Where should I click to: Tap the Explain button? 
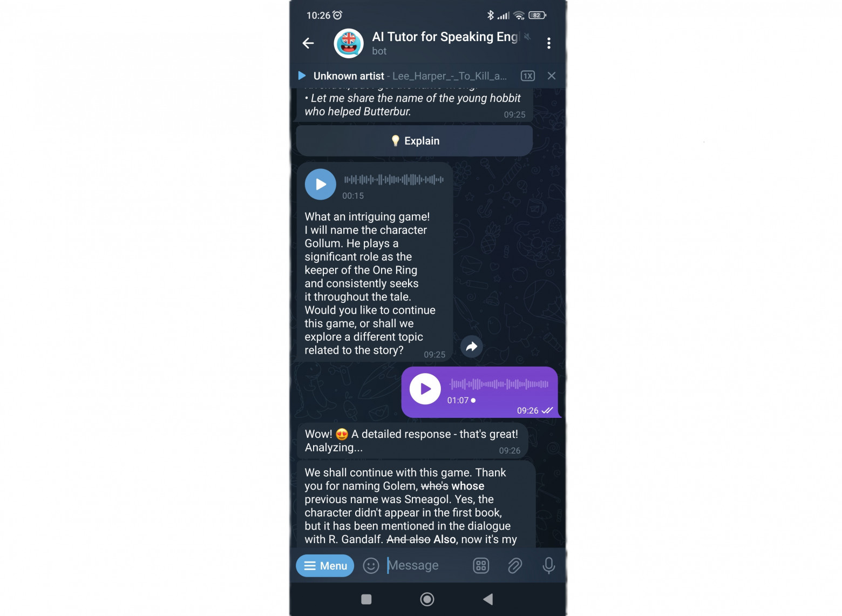click(415, 141)
